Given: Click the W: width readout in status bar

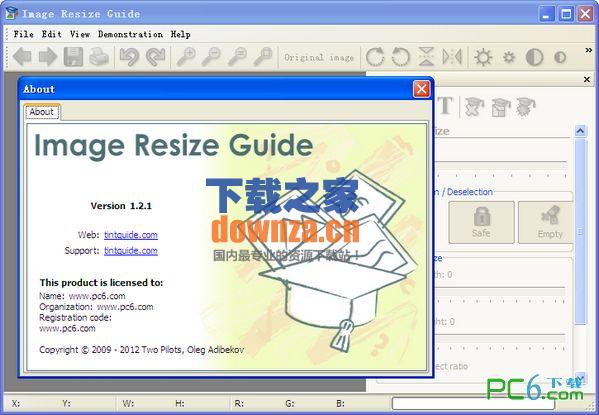Looking at the screenshot, I should [128, 403].
